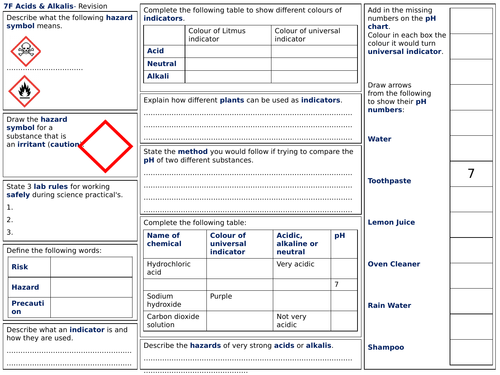Click the Litmus colour cell for Neutral
500x375 pixels.
[228, 64]
